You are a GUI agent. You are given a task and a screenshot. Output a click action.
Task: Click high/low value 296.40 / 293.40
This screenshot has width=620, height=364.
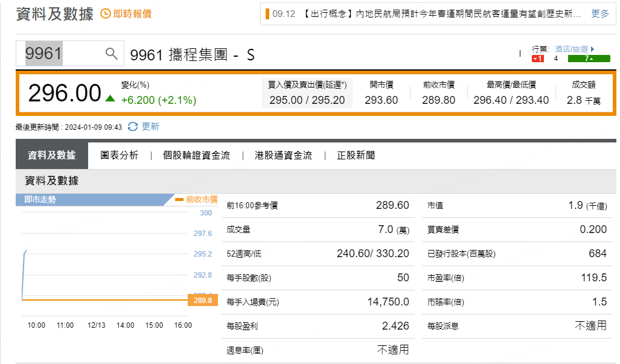(511, 100)
